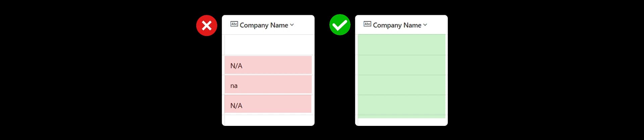Select Company Name header in the incorrect-example table
Image resolution: width=644 pixels, height=140 pixels.
(x=264, y=25)
